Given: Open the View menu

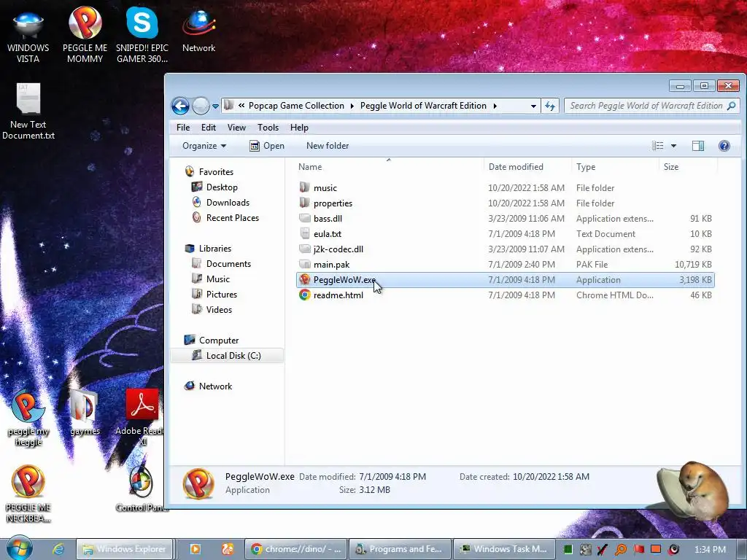Looking at the screenshot, I should pos(236,128).
